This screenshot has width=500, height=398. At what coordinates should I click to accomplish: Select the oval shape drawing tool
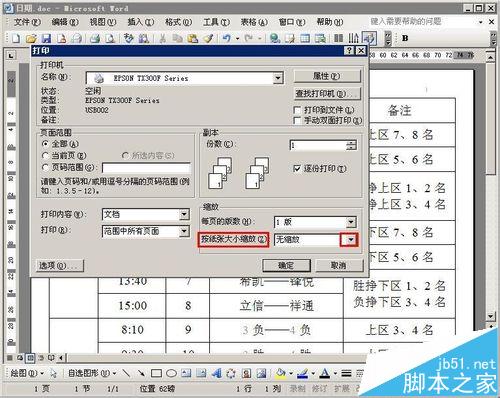pos(171,373)
